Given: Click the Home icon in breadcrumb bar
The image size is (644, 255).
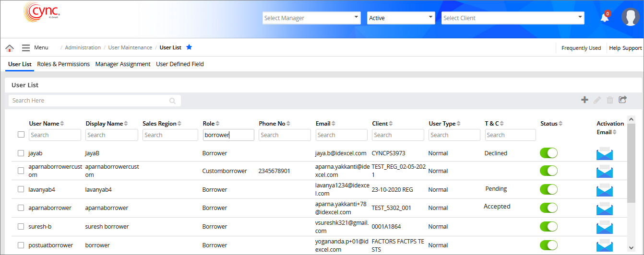Looking at the screenshot, I should click(10, 48).
